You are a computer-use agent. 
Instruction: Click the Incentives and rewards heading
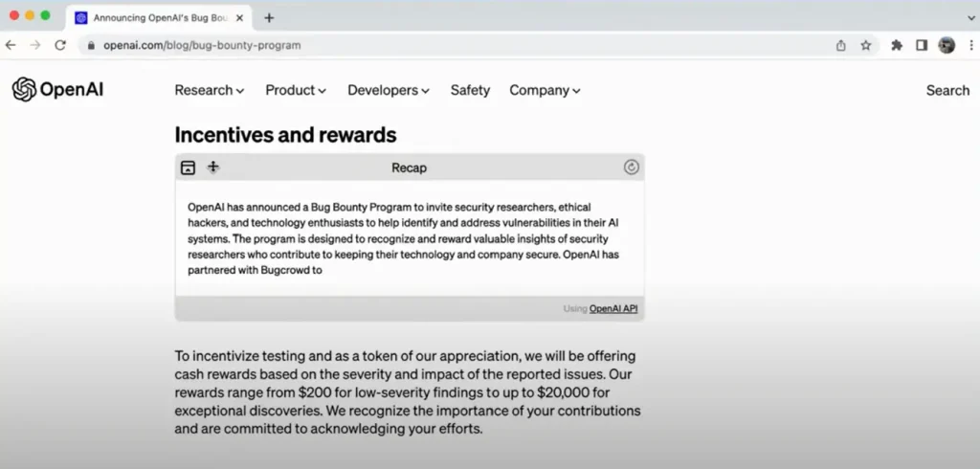(x=285, y=134)
